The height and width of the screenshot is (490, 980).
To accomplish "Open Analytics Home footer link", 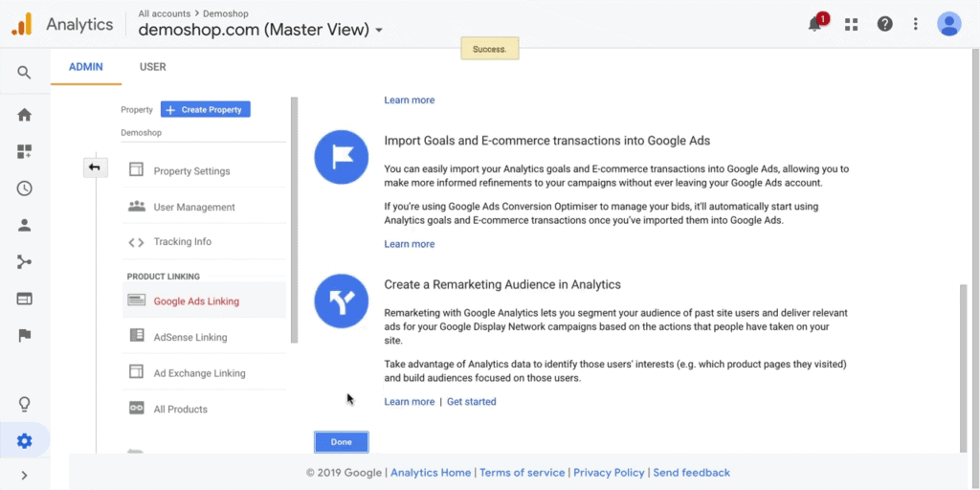I will click(431, 473).
